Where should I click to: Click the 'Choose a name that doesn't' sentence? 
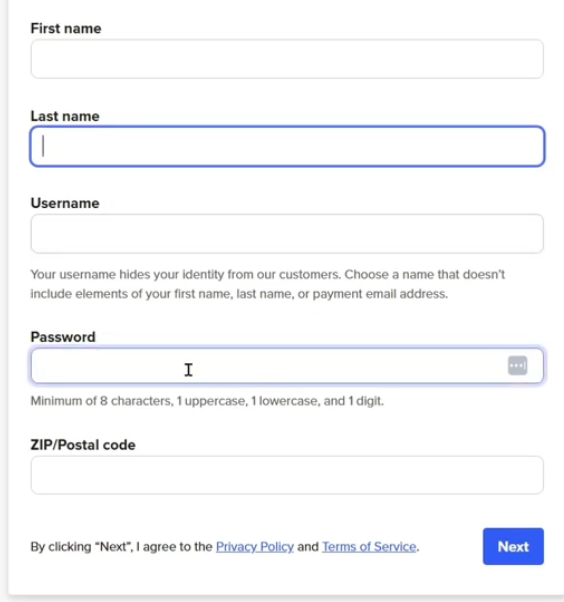[x=425, y=275]
